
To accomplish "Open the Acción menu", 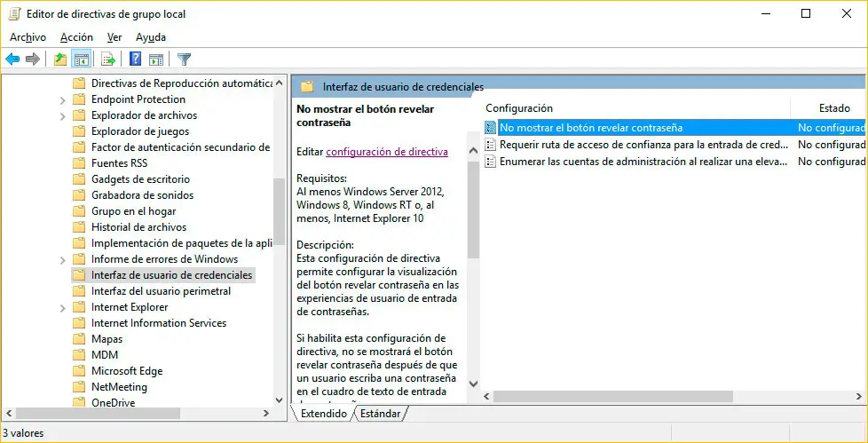I will click(76, 37).
